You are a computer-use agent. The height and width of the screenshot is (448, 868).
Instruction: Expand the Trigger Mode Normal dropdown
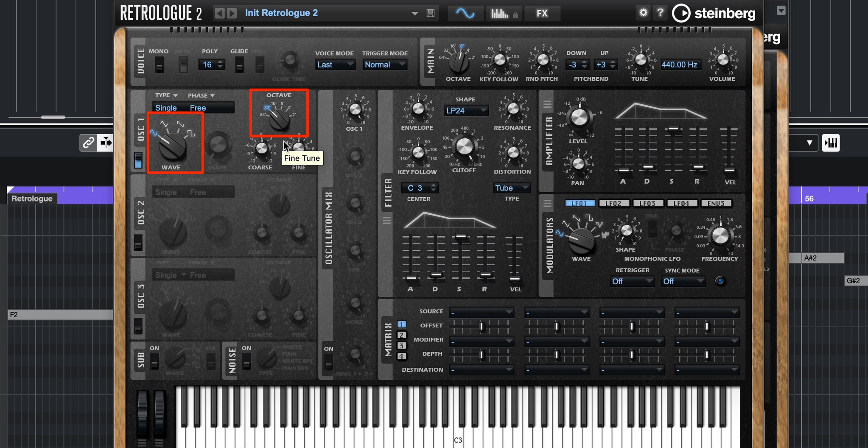(x=385, y=64)
